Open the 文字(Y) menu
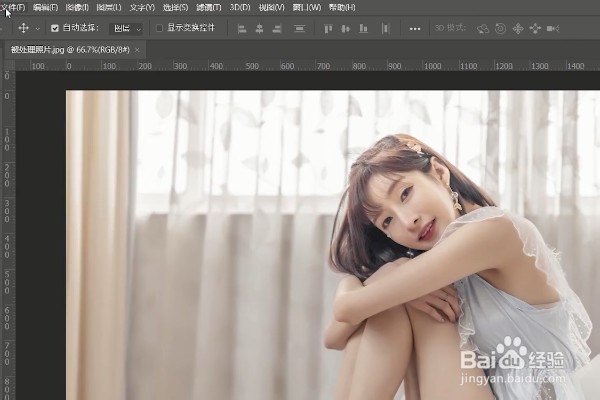The image size is (600, 400). pos(142,7)
